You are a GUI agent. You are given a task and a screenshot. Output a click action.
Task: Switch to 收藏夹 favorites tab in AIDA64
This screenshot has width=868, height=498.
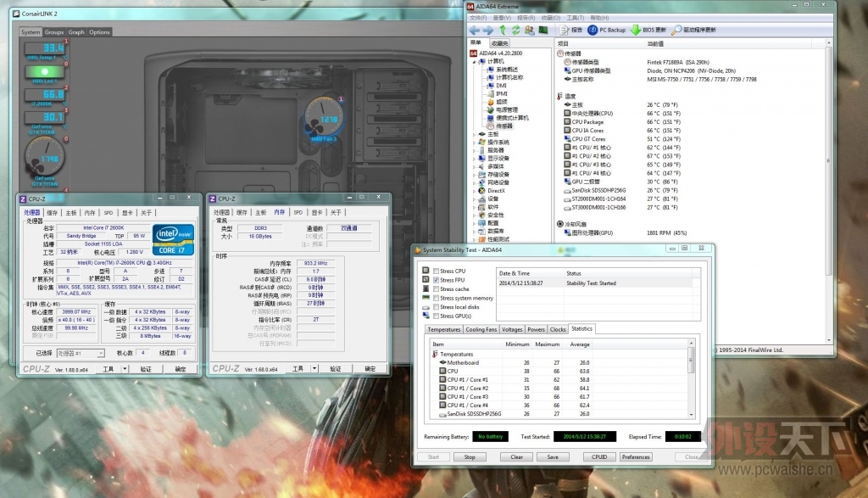point(499,43)
